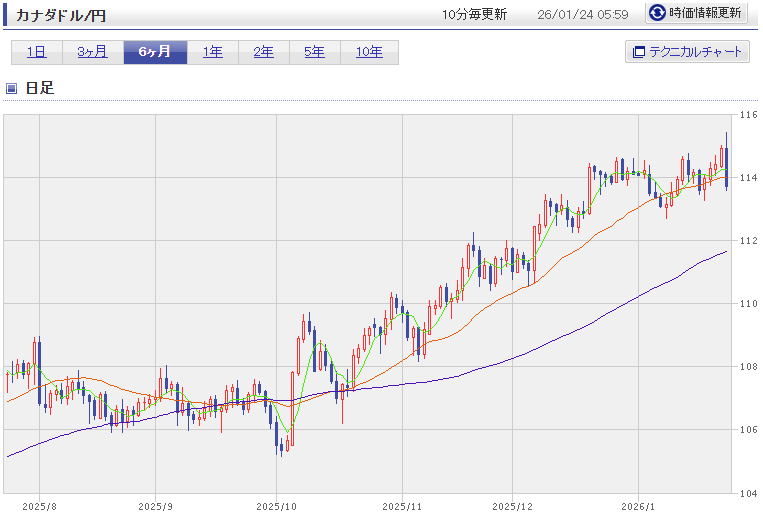Click the 日足 section heading

point(40,88)
